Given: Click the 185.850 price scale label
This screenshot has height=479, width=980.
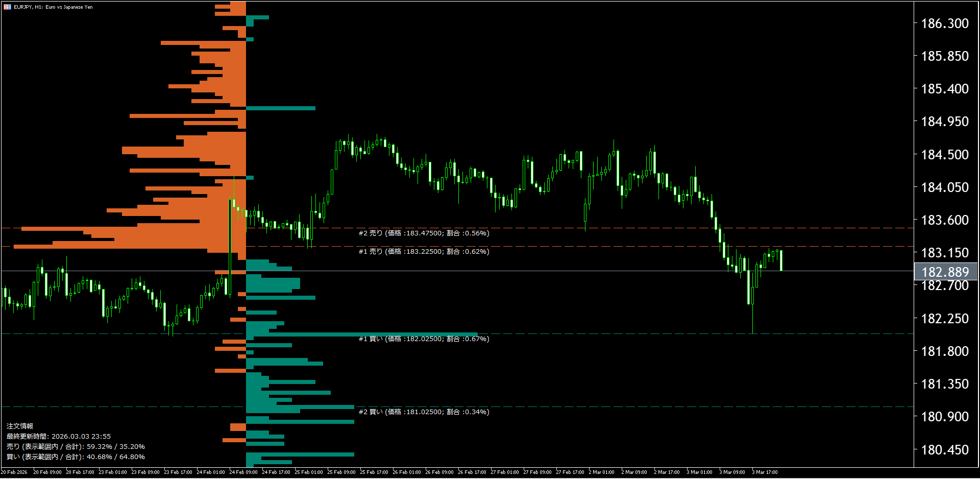Looking at the screenshot, I should point(945,56).
